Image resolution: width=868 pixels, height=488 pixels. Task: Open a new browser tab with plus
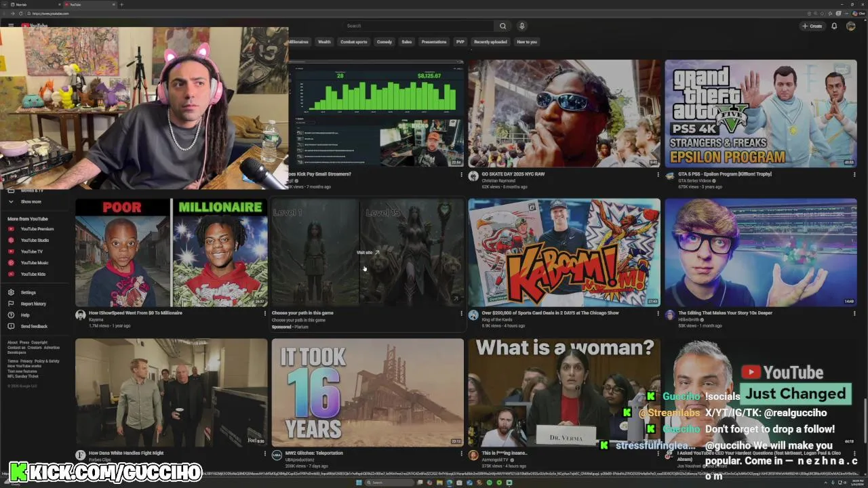[x=121, y=5]
